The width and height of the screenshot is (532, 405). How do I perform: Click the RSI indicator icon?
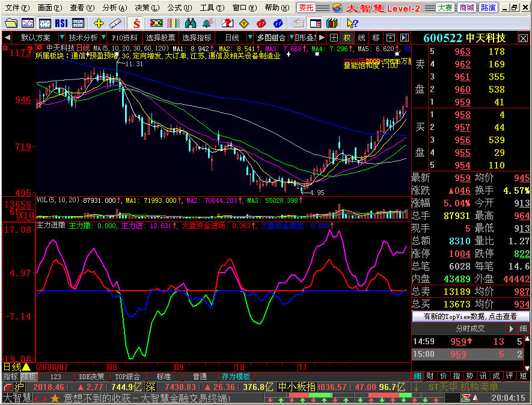[x=61, y=23]
